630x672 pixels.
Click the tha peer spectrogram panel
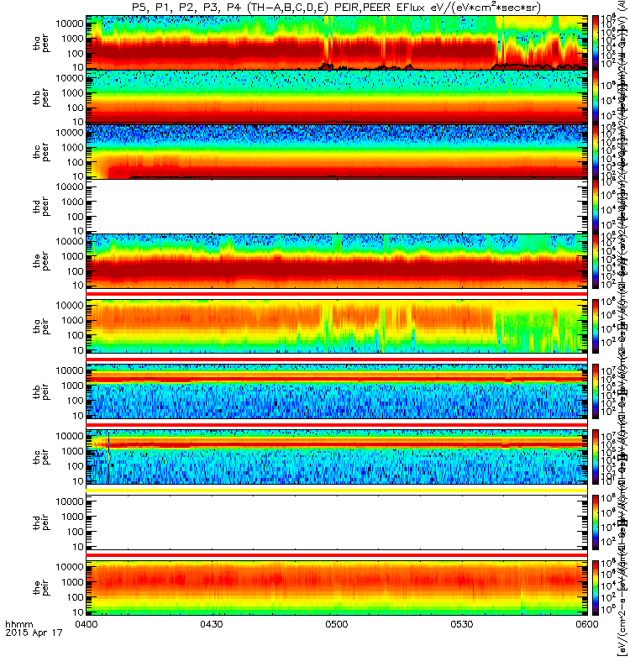click(x=337, y=43)
